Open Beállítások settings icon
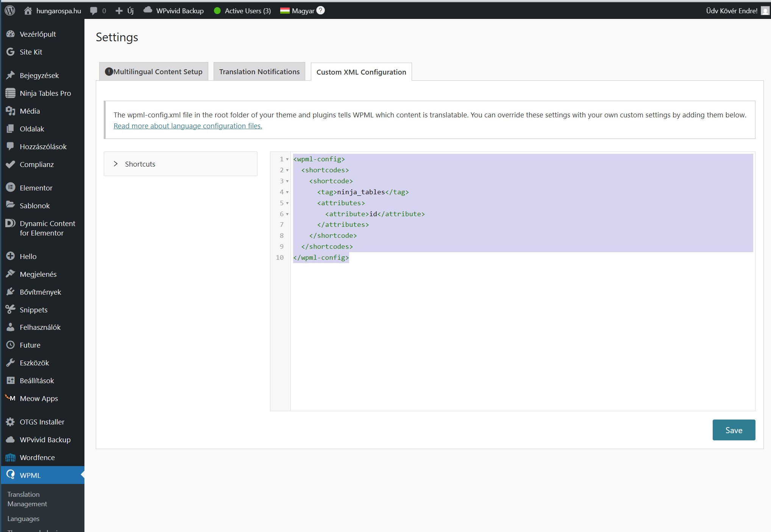Image resolution: width=771 pixels, height=532 pixels. tap(11, 381)
